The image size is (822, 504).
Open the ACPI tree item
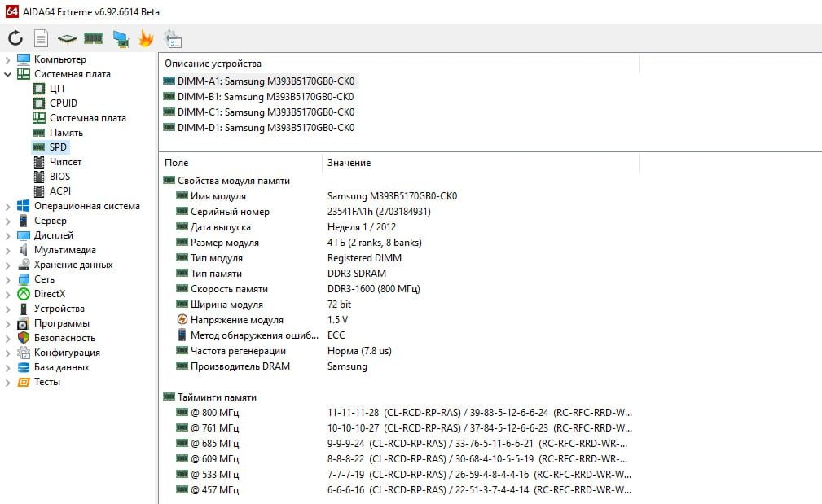point(59,191)
